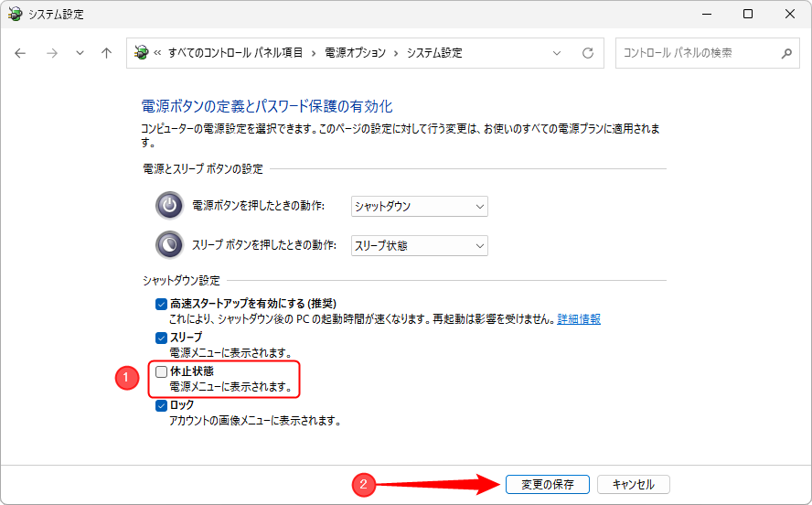Image resolution: width=812 pixels, height=505 pixels.
Task: Go up one level with up arrow
Action: [107, 53]
